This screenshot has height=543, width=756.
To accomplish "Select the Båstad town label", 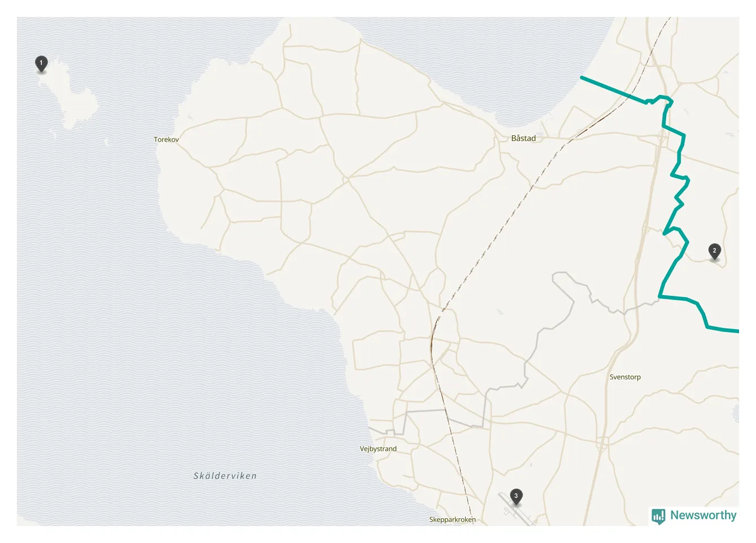I will pyautogui.click(x=523, y=138).
